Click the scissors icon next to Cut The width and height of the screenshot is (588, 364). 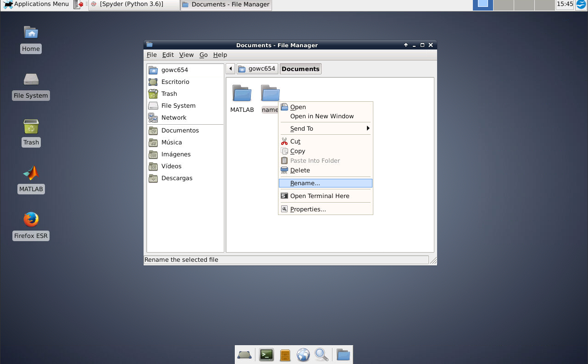284,142
